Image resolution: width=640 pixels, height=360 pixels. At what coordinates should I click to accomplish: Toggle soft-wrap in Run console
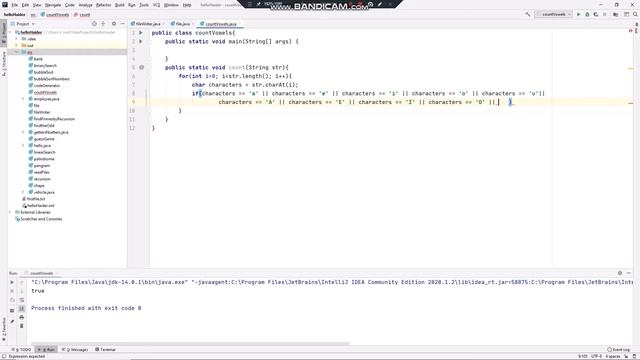tap(22, 300)
